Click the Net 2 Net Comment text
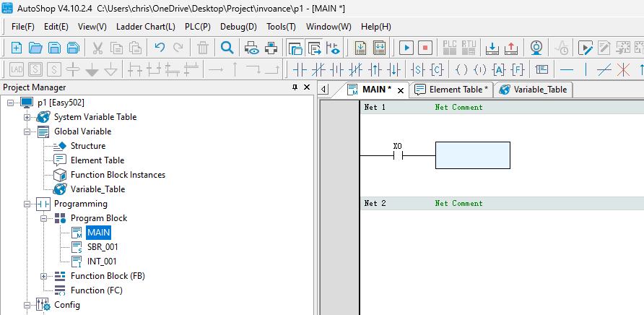This screenshot has height=315, width=644. [x=458, y=203]
